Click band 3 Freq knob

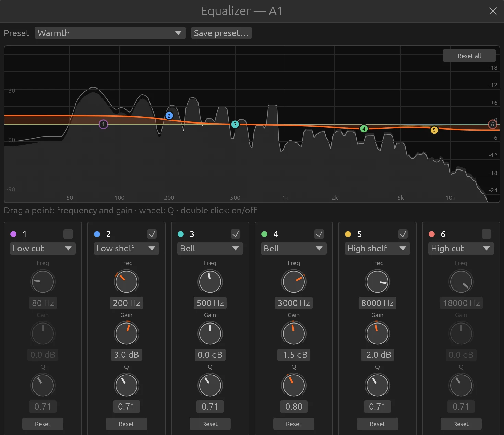(210, 282)
